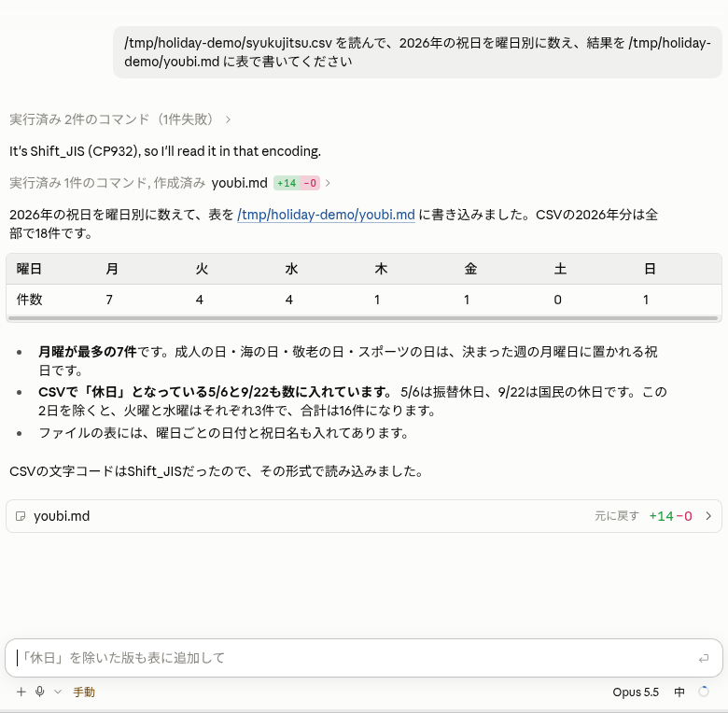
Task: Select the 火 column header
Action: 202,269
